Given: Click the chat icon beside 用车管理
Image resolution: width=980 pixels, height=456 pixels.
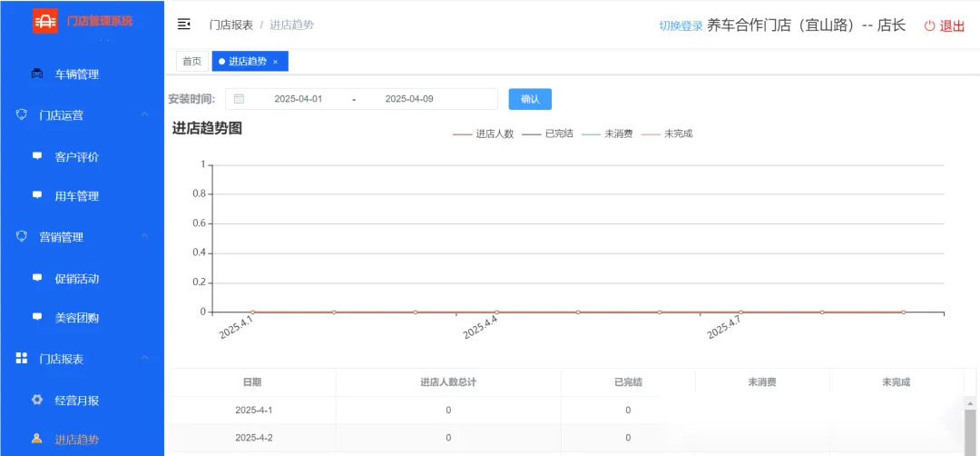Looking at the screenshot, I should point(37,196).
